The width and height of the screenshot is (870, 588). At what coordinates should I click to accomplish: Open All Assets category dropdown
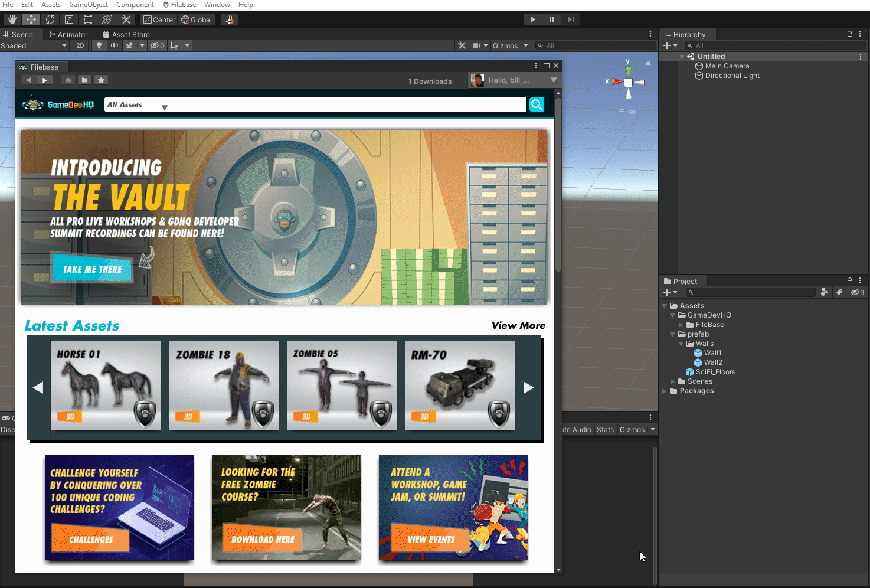(x=137, y=105)
